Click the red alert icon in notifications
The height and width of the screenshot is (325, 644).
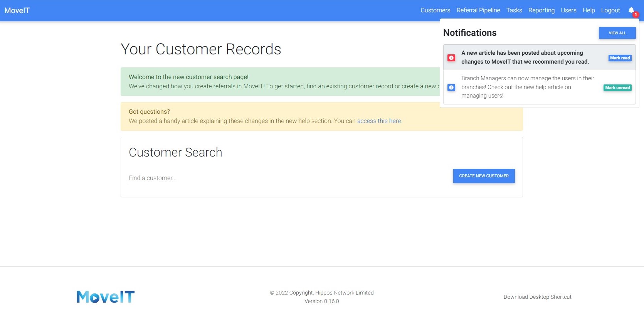tap(451, 58)
